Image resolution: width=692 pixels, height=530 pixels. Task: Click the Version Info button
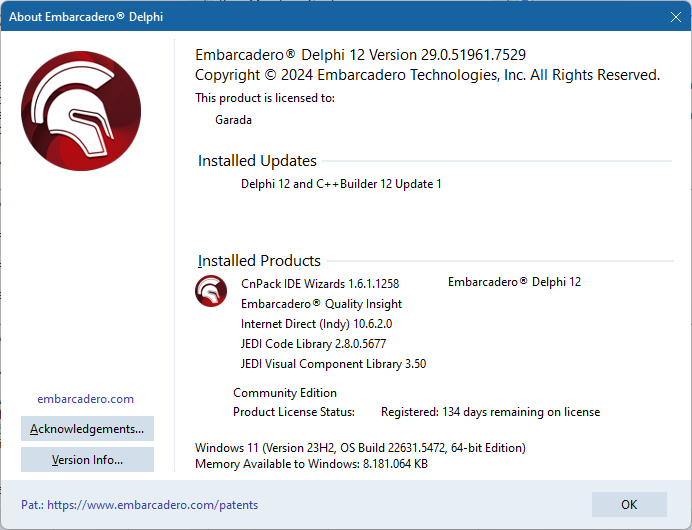[x=87, y=459]
